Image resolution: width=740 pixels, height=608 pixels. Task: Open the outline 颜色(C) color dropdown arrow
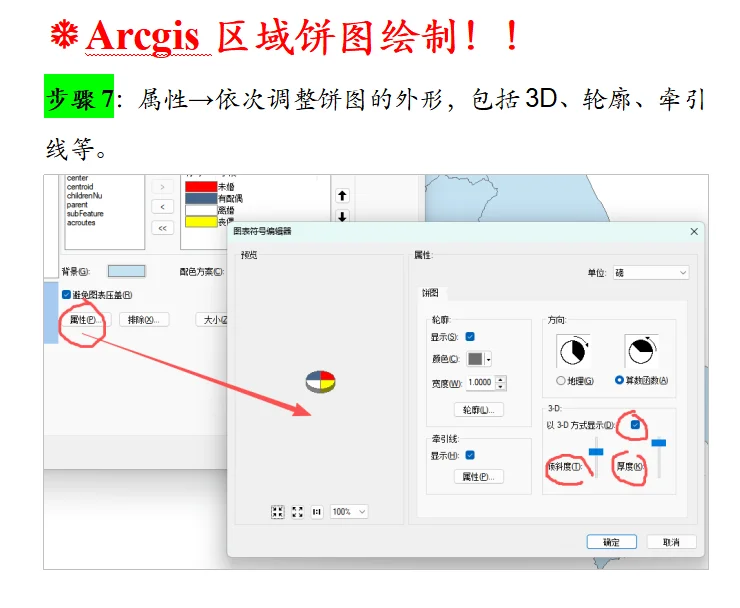(488, 360)
